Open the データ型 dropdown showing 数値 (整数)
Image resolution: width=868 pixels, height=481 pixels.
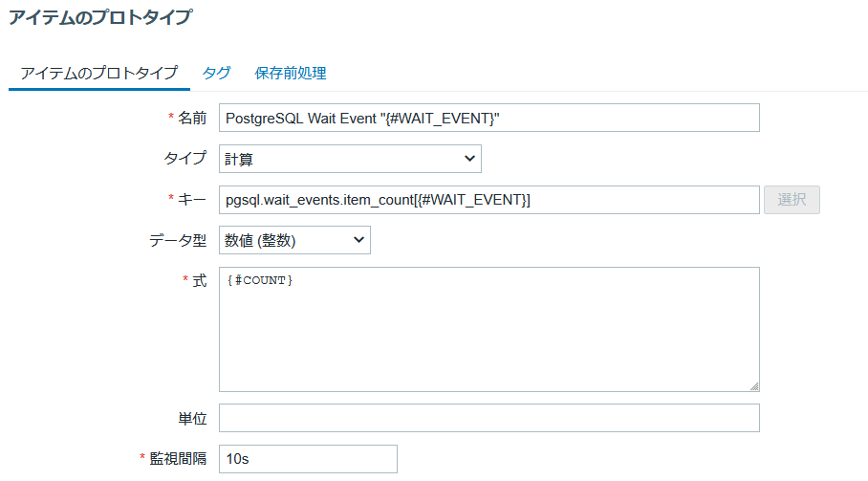click(294, 241)
